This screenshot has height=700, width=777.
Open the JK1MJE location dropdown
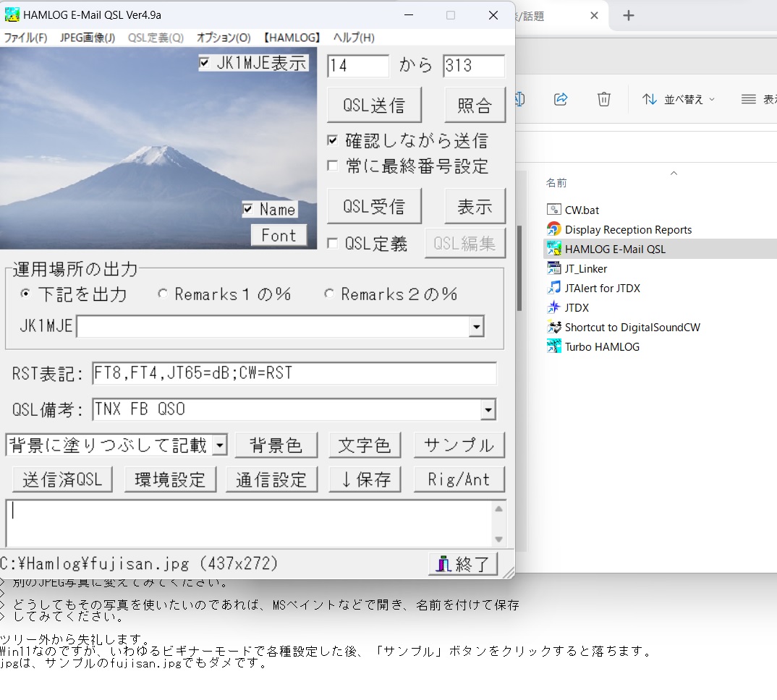pos(476,327)
